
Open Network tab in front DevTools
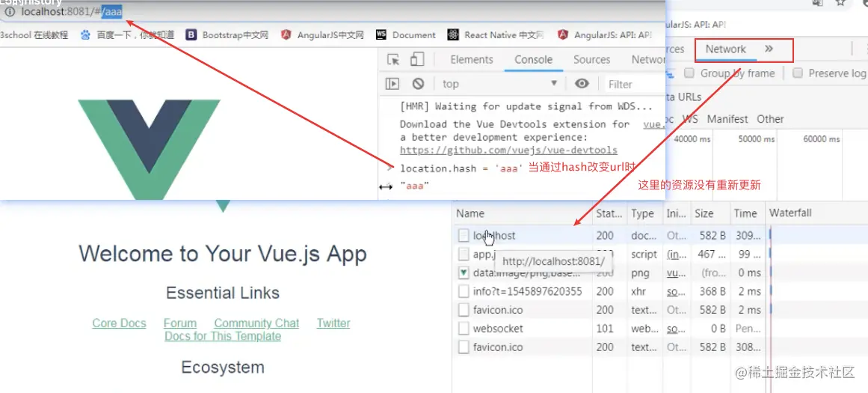(x=648, y=59)
